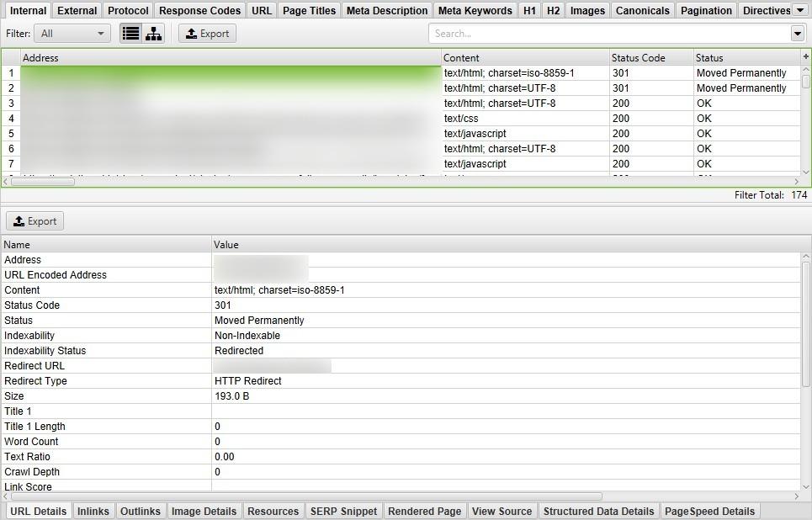812x520 pixels.
Task: Sort by the Address column header
Action: coord(231,57)
